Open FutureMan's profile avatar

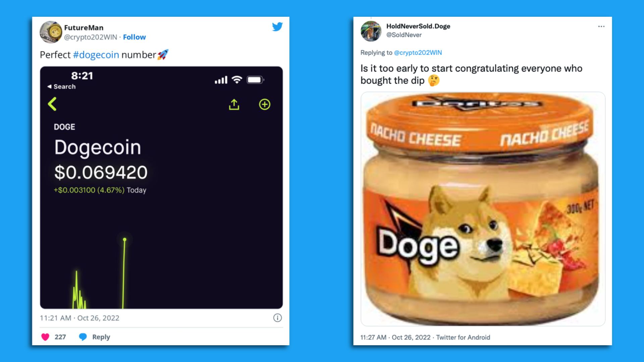51,32
